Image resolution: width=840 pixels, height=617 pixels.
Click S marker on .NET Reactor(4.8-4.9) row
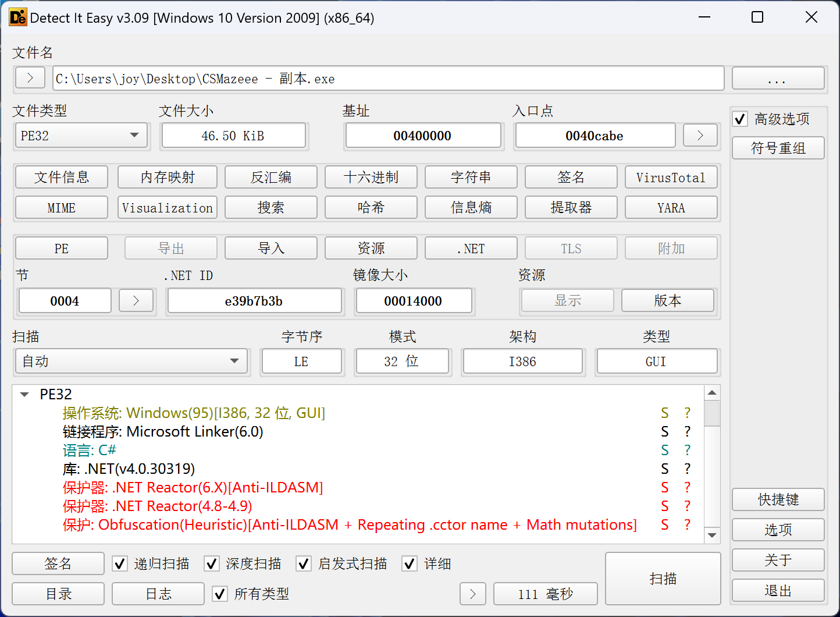[665, 506]
